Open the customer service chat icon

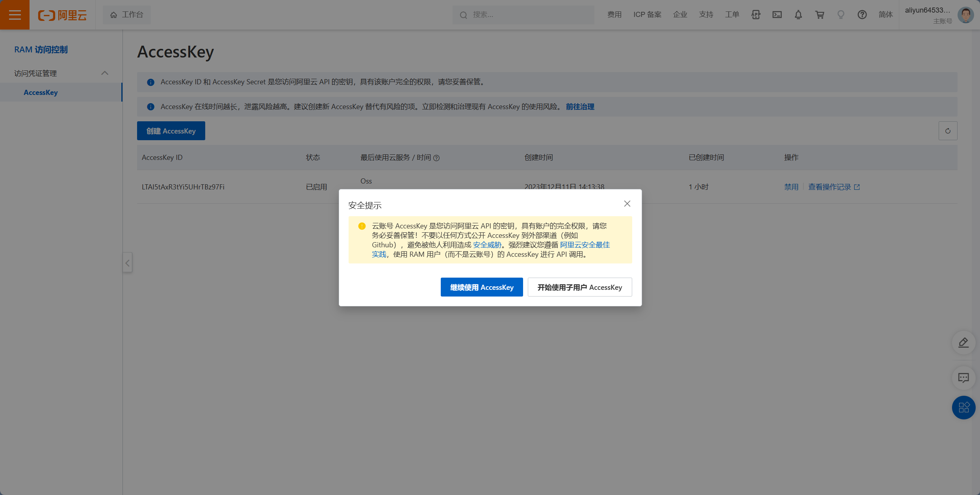(963, 378)
